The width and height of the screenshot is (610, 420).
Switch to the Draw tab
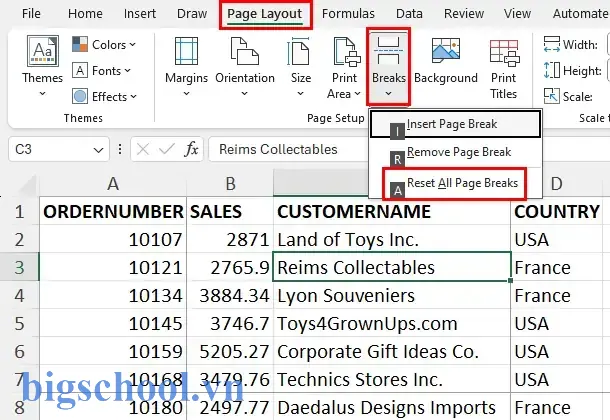point(192,14)
